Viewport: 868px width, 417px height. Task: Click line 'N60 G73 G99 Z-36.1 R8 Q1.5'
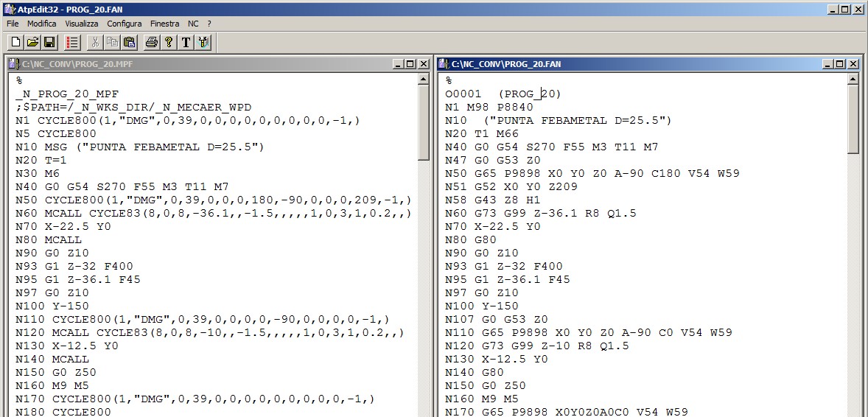coord(541,213)
